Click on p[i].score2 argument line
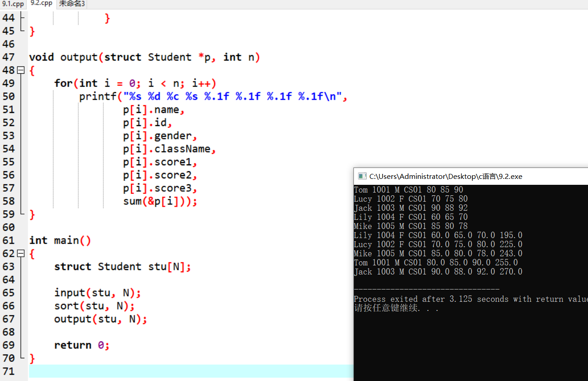This screenshot has height=381, width=588. (x=160, y=175)
